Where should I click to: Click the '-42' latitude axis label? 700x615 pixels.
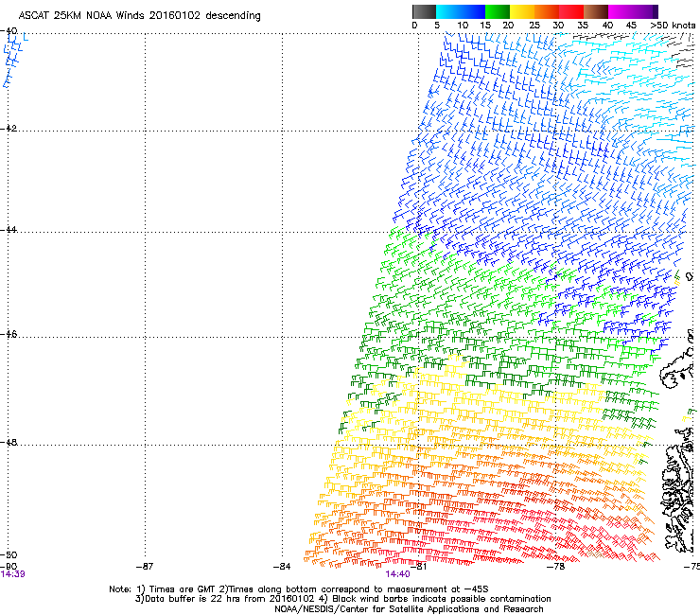click(9, 129)
